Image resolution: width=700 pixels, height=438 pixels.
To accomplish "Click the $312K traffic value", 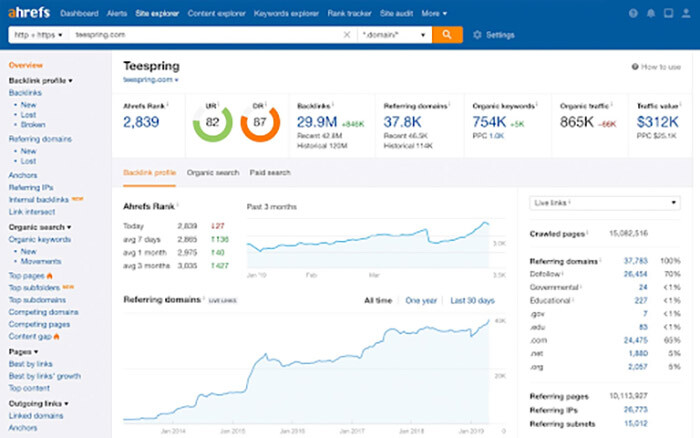I will click(658, 122).
